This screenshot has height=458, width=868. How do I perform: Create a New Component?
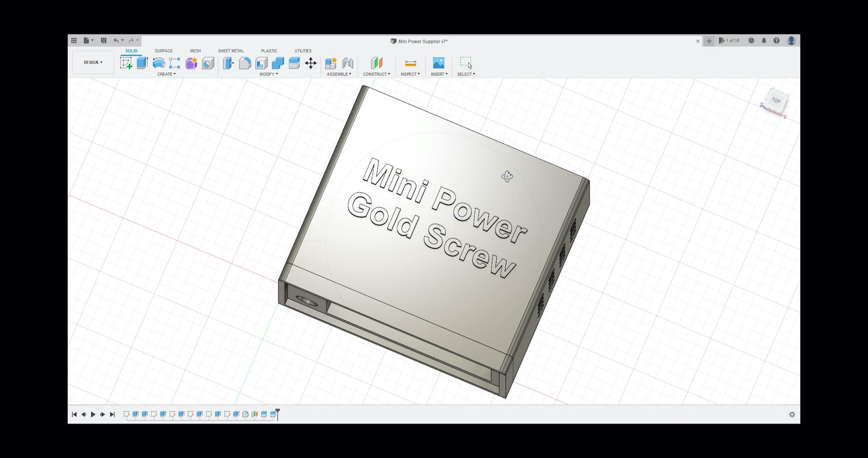331,63
